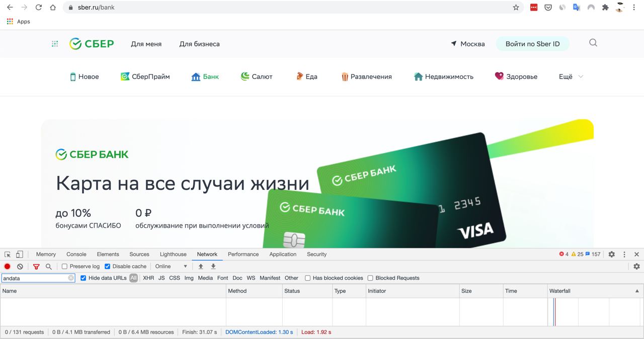
Task: Open Network panel settings gear
Action: point(636,266)
